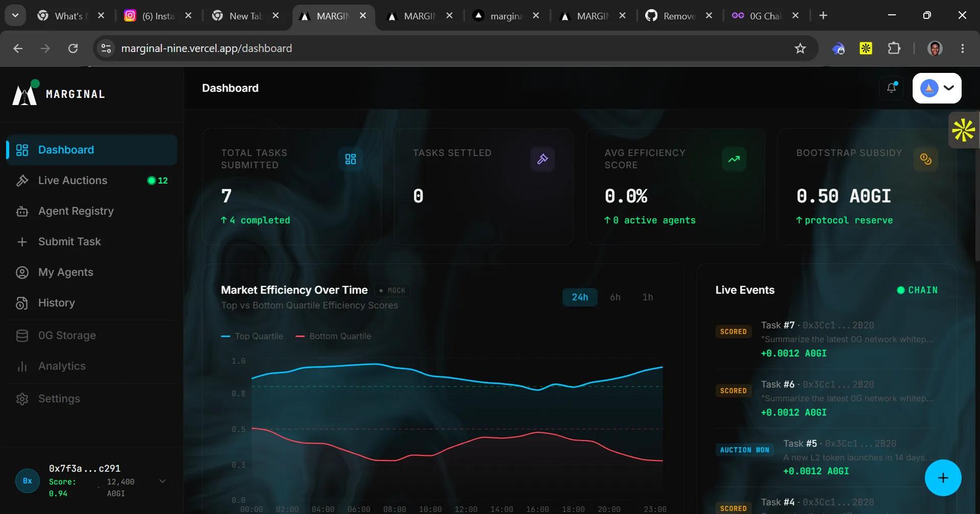Screen dimensions: 980x514
Task: Click the yellow asterisk extension in toolbar
Action: point(866,48)
